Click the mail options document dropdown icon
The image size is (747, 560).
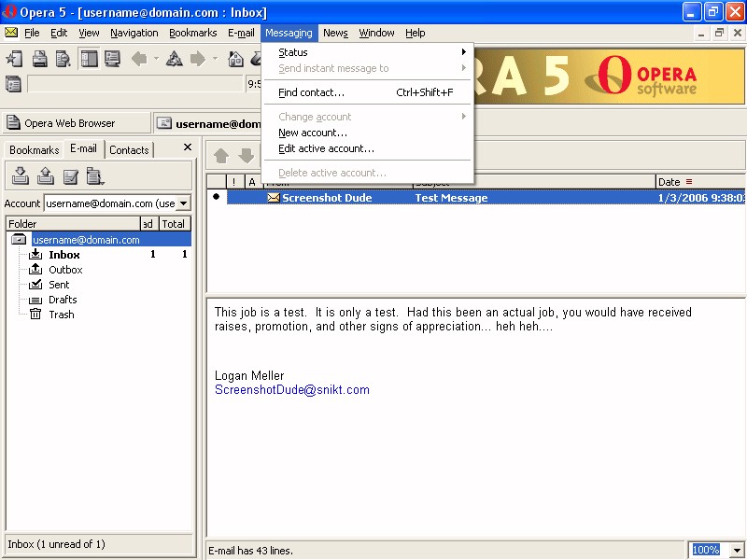coord(95,175)
